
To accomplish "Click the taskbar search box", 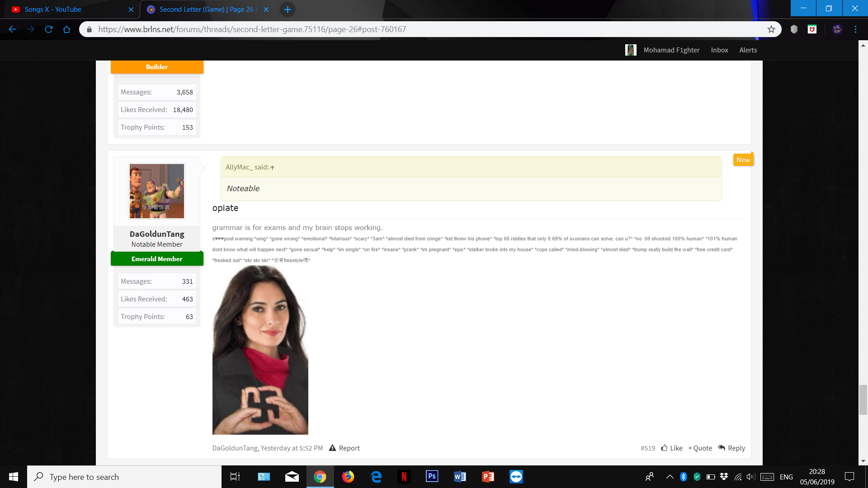I will click(124, 477).
